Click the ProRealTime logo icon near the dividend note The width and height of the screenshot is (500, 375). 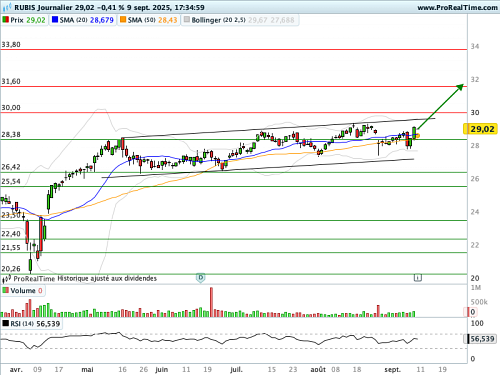[x=7, y=278]
